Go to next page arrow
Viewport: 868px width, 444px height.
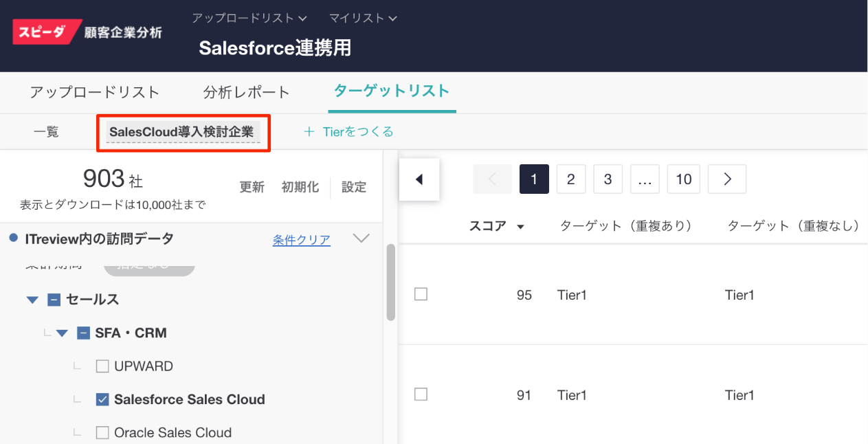click(726, 179)
